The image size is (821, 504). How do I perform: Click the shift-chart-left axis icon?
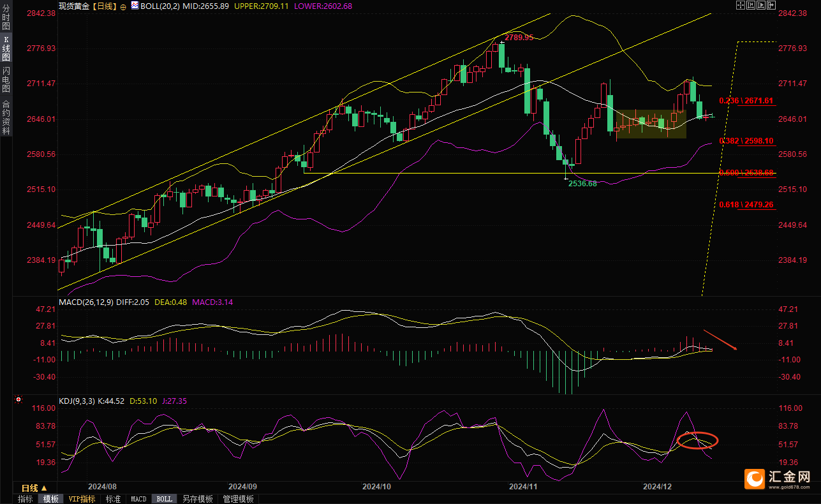pos(751,5)
